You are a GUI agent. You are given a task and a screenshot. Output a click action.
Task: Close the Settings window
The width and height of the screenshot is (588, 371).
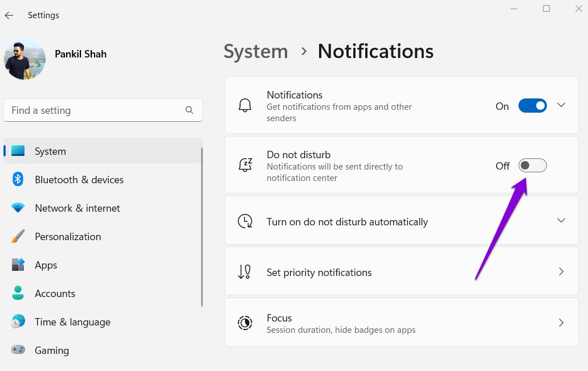(579, 9)
